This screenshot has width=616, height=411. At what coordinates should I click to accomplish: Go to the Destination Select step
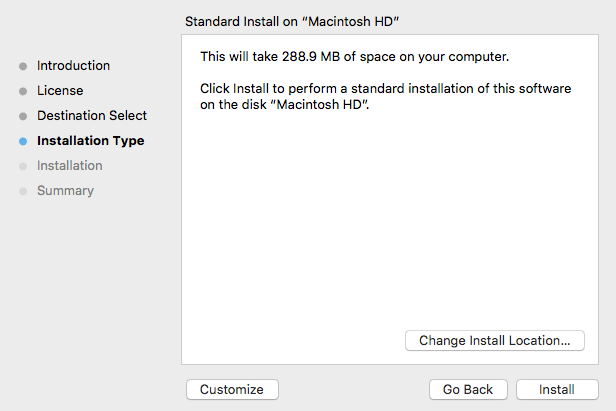(x=92, y=116)
